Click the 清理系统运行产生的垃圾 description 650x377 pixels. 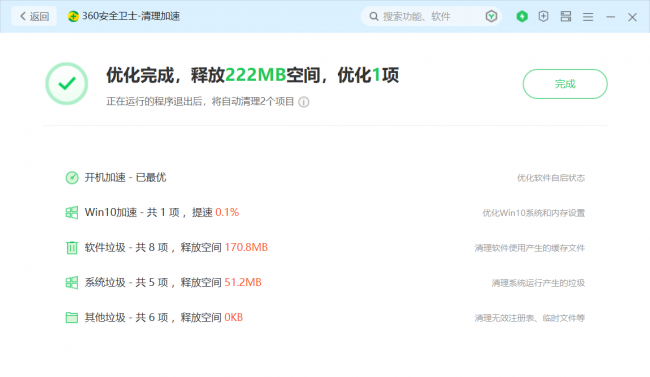tap(538, 283)
